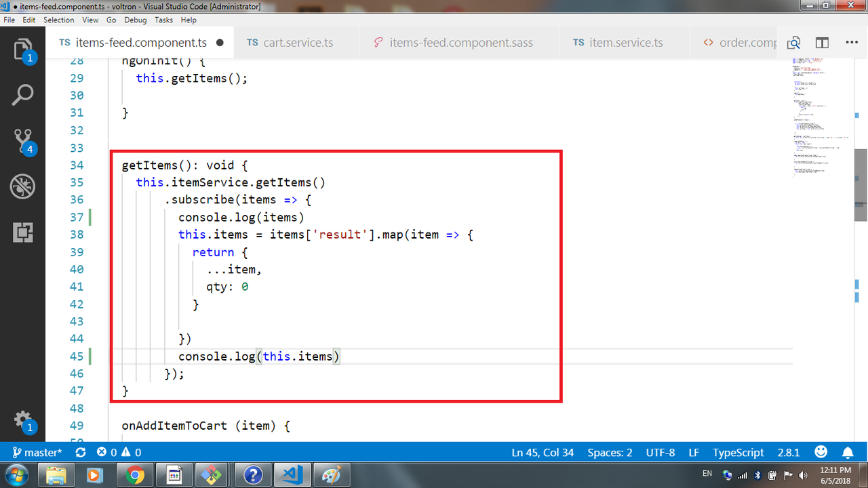
Task: Switch to items-feed.component.sass tab
Action: 461,43
